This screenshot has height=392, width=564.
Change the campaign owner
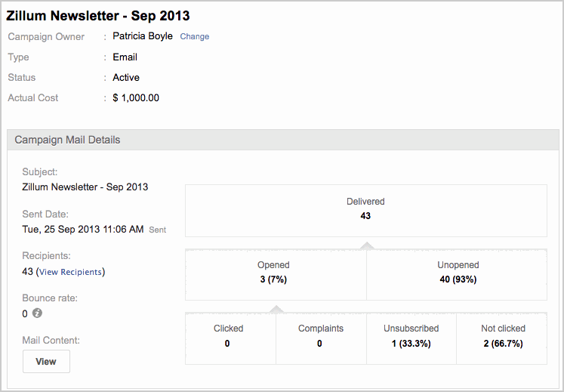tap(194, 36)
